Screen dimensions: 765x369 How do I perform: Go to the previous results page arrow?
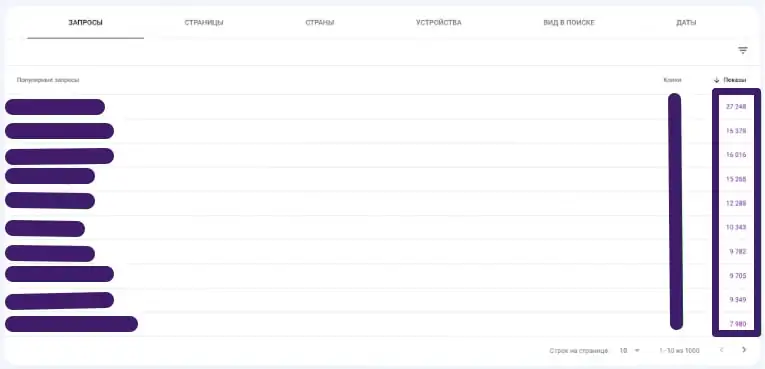pyautogui.click(x=722, y=350)
